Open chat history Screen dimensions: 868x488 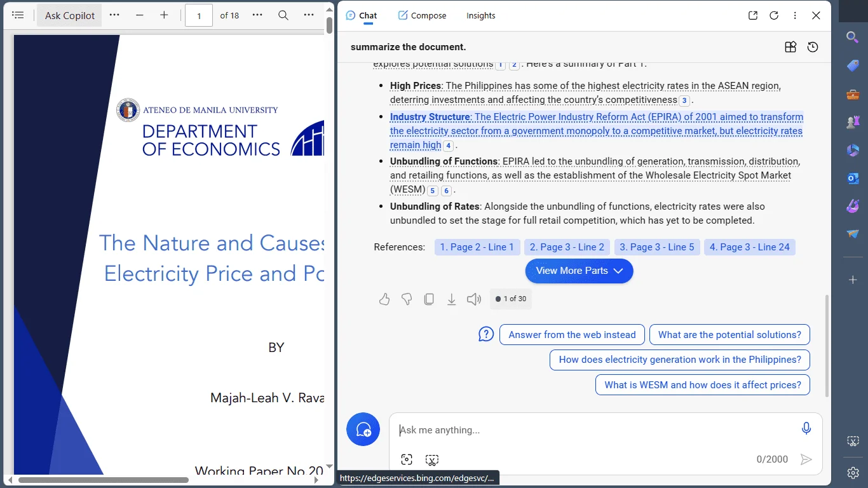pyautogui.click(x=813, y=47)
